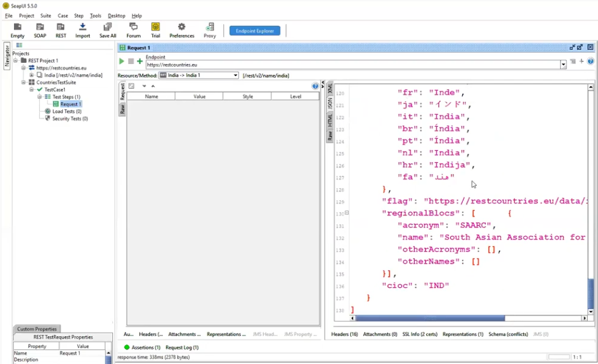The image size is (598, 364).
Task: Switch to the JSON response tab
Action: pos(330,103)
